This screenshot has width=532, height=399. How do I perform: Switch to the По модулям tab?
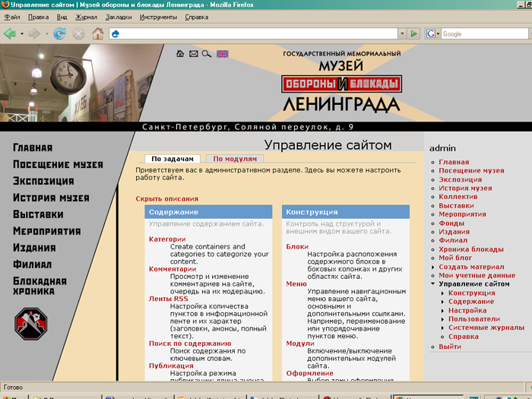(235, 159)
